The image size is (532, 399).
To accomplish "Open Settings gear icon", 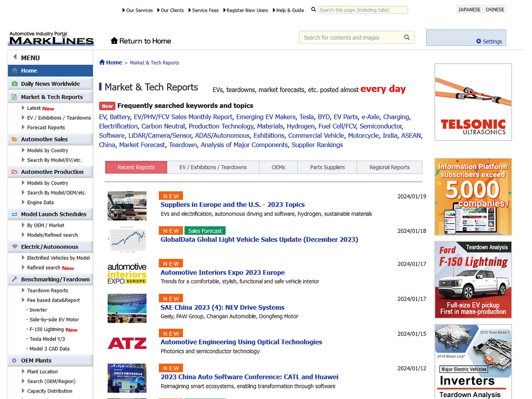I will click(x=478, y=41).
